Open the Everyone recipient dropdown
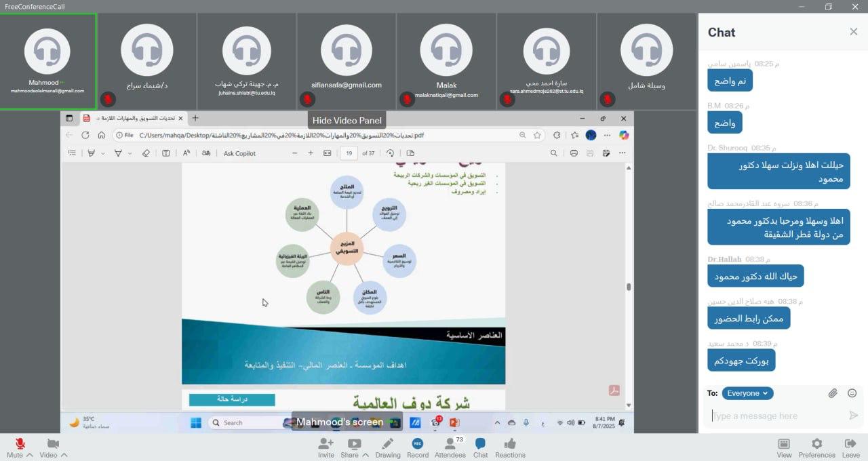Screen dimensions: 868x461 [747, 393]
